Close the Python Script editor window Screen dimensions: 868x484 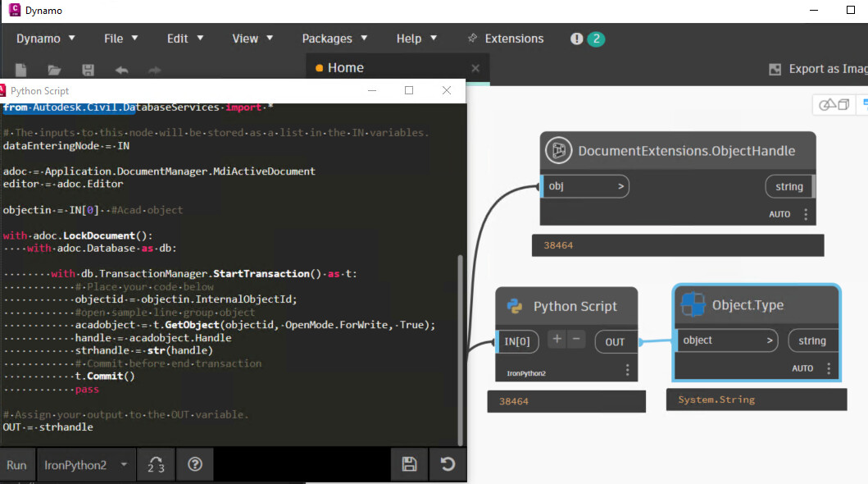447,90
